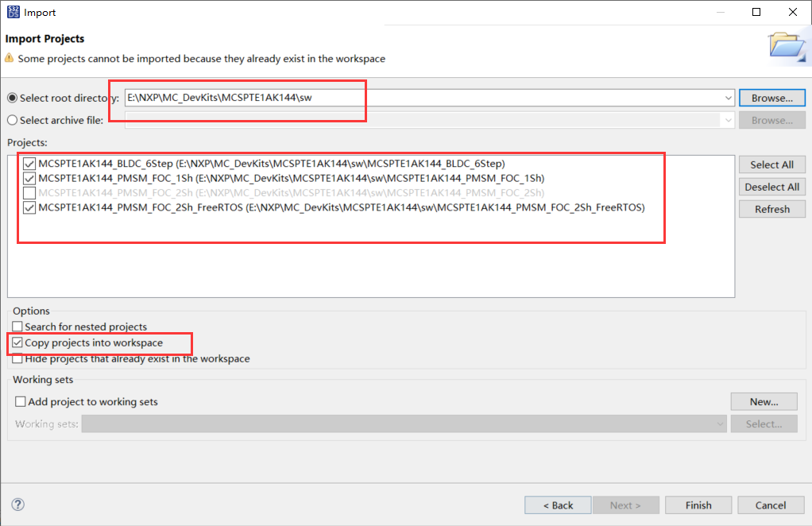Uncheck MCSPTE1AK144_PMSM_FOC_2Sh_FreeRTOS project checkbox

pyautogui.click(x=29, y=208)
